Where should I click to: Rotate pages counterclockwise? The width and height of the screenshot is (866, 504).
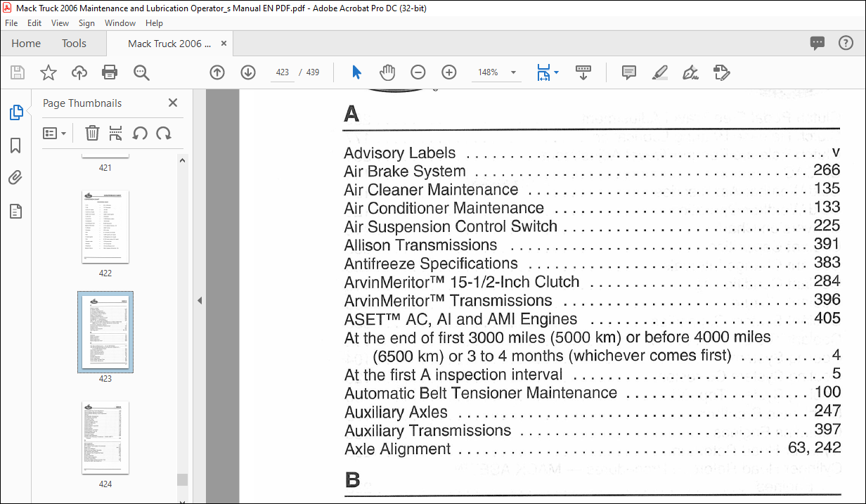pyautogui.click(x=140, y=133)
